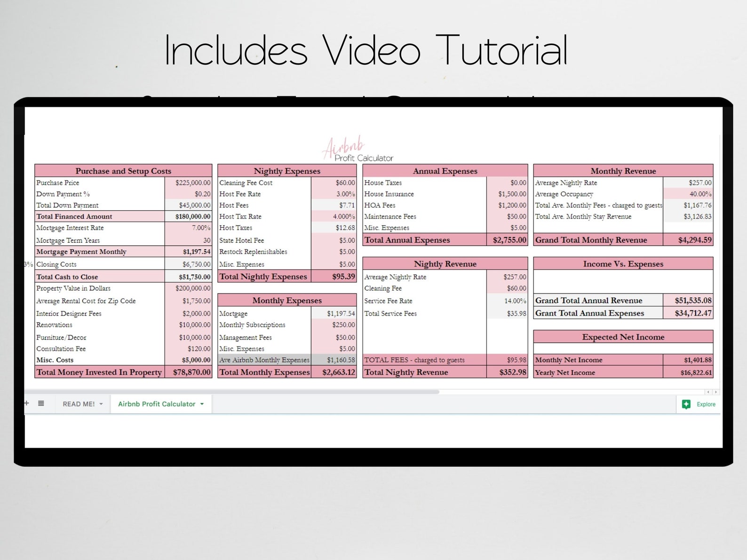The height and width of the screenshot is (560, 747).
Task: Click Total Money Invested In Property value $78,870.00
Action: click(x=188, y=372)
